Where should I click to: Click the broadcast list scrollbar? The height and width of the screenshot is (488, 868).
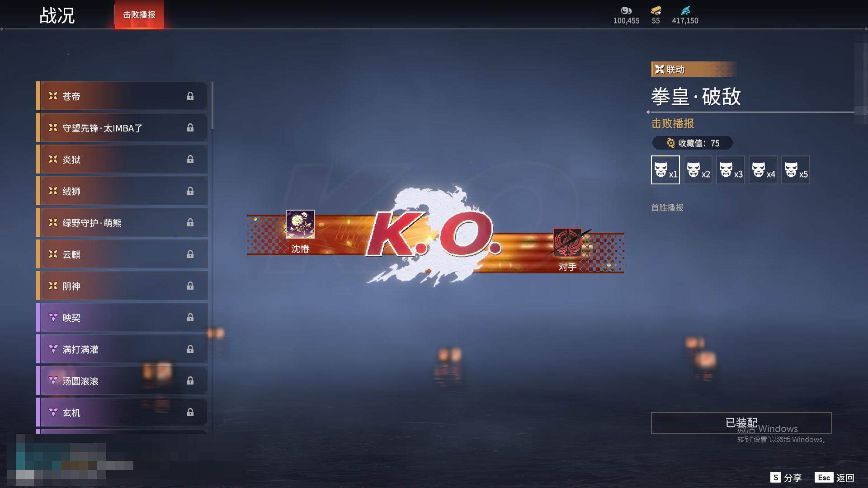[x=212, y=106]
